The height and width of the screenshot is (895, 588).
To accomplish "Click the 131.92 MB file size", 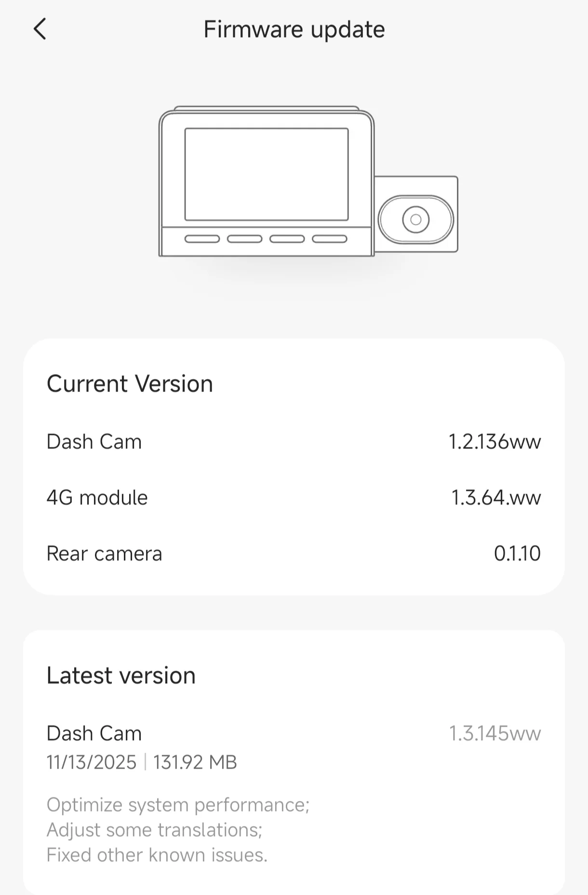I will coord(195,762).
